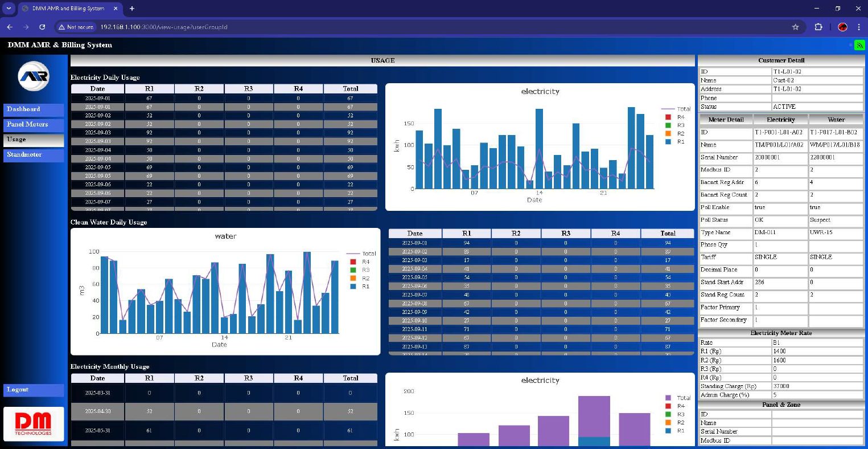Click the Electricity column header in Meter Detail
Viewport: 868px width, 449px height.
click(780, 120)
